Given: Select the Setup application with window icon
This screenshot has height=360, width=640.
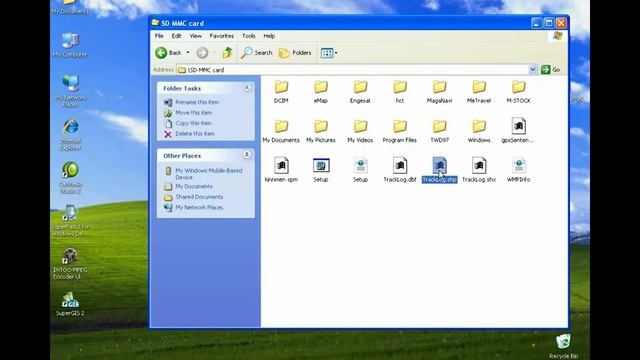Looking at the screenshot, I should coord(321,170).
